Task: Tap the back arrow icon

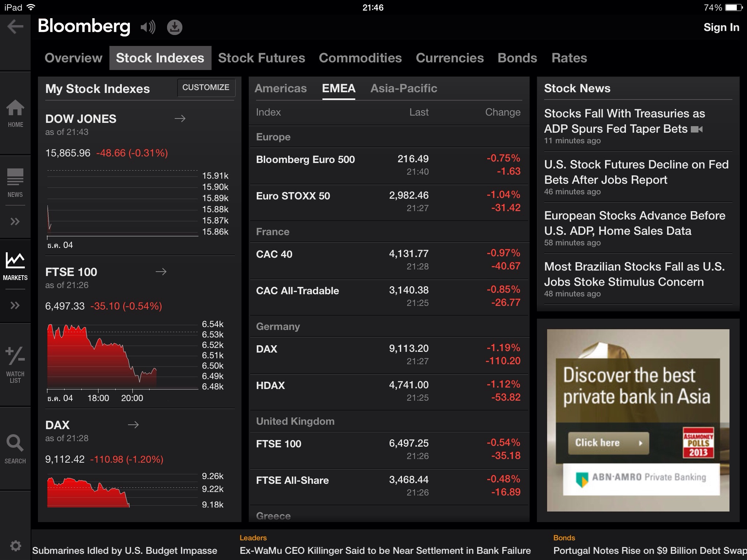Action: pyautogui.click(x=15, y=27)
